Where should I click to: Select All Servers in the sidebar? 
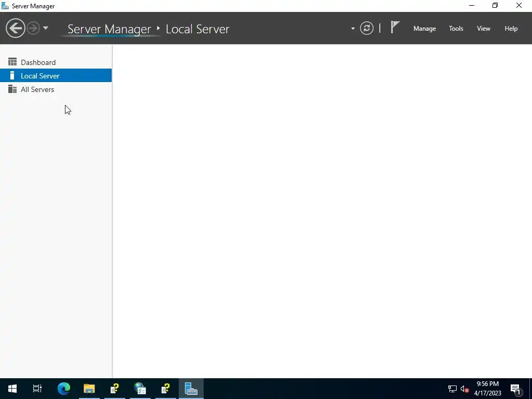56,89
